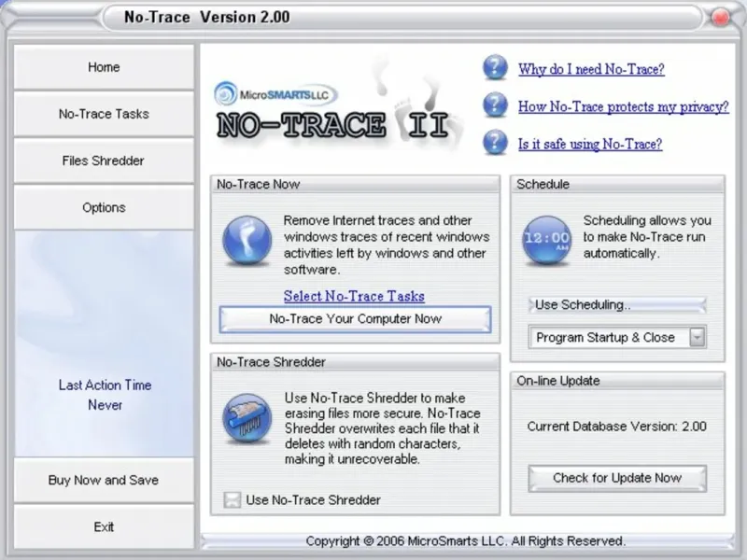The height and width of the screenshot is (560, 747).
Task: Click the file shredder icon
Action: [x=247, y=418]
